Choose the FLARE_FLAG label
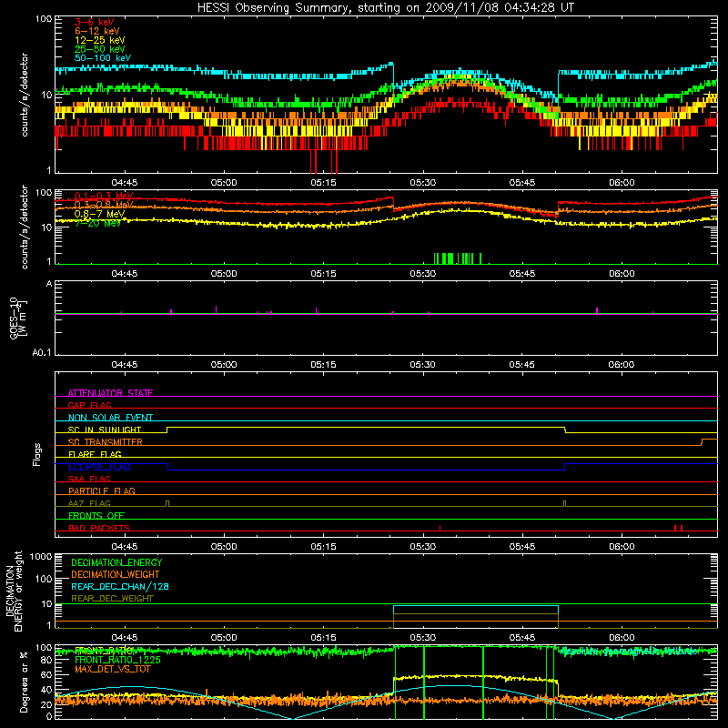Viewport: 728px width, 728px height. pos(95,454)
